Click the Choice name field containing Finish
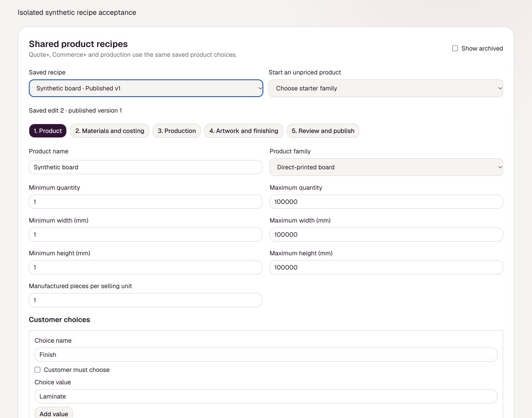The width and height of the screenshot is (532, 418). click(266, 355)
